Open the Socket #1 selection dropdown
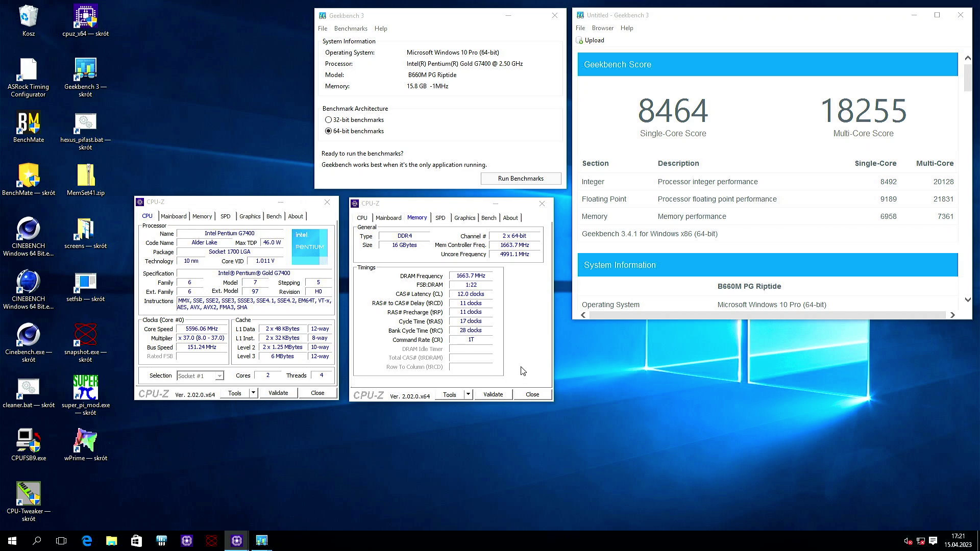 [200, 376]
